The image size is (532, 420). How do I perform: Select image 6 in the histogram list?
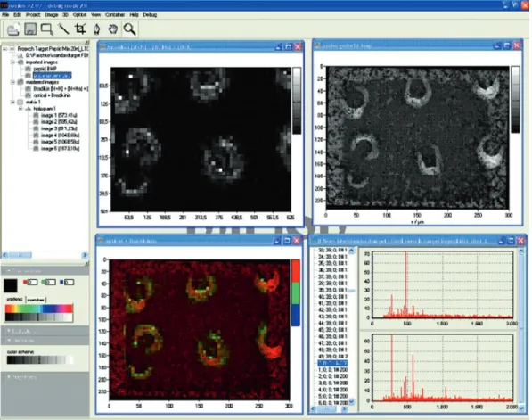[60, 148]
